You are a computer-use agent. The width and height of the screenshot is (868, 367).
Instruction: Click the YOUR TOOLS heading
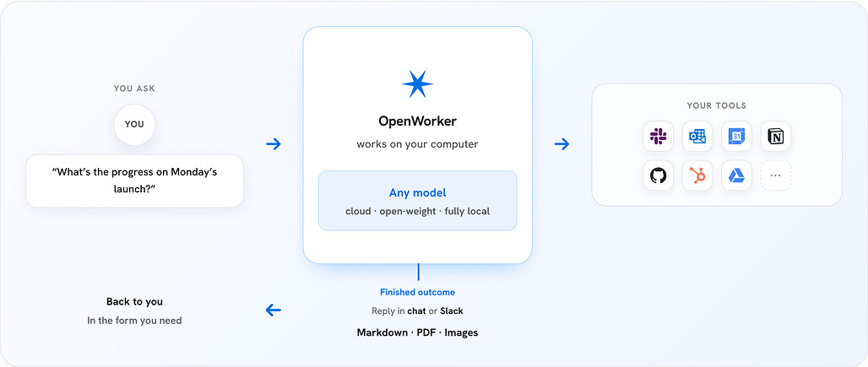coord(717,105)
